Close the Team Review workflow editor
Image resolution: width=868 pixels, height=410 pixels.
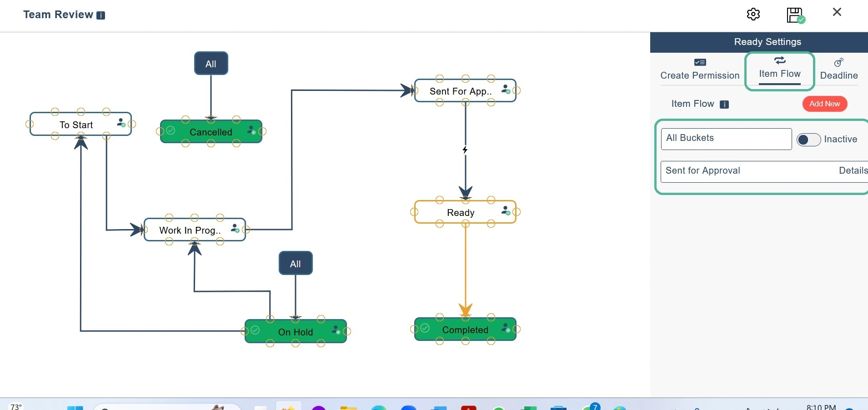tap(837, 12)
